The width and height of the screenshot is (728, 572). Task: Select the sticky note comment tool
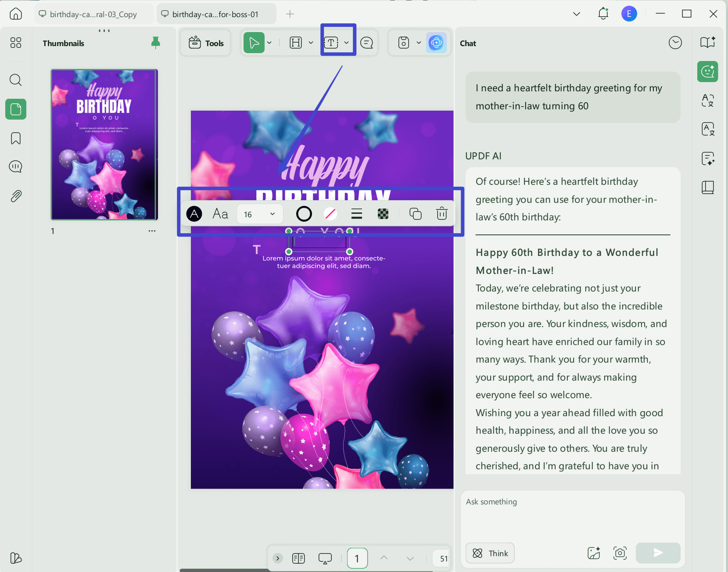pos(366,43)
